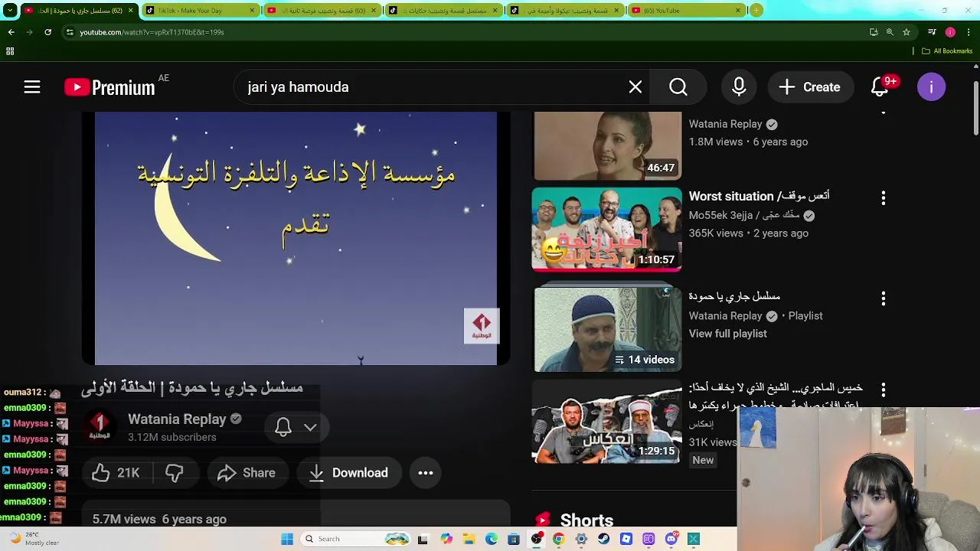
Task: Open Chrome's three-dot menu
Action: coord(969,32)
